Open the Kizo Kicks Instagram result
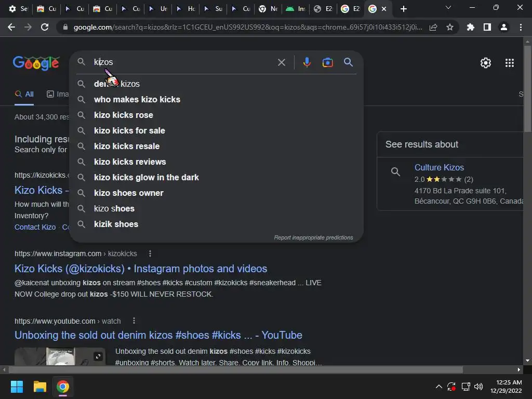Screen dimensions: 532x399 click(141, 269)
